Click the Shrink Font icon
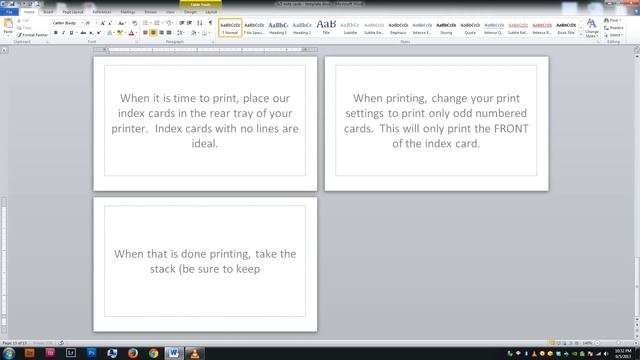The height and width of the screenshot is (360, 640). coord(110,23)
